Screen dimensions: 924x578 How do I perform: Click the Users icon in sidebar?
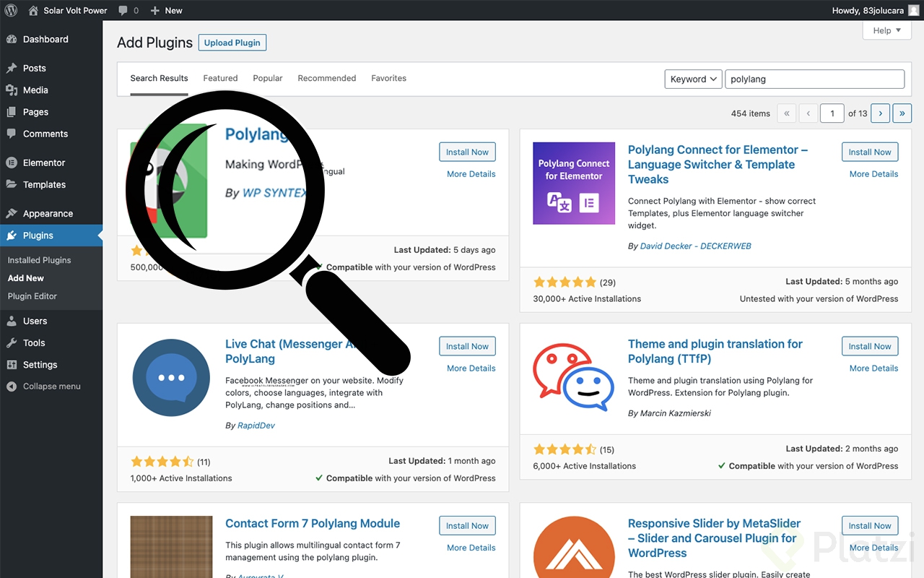pos(12,321)
